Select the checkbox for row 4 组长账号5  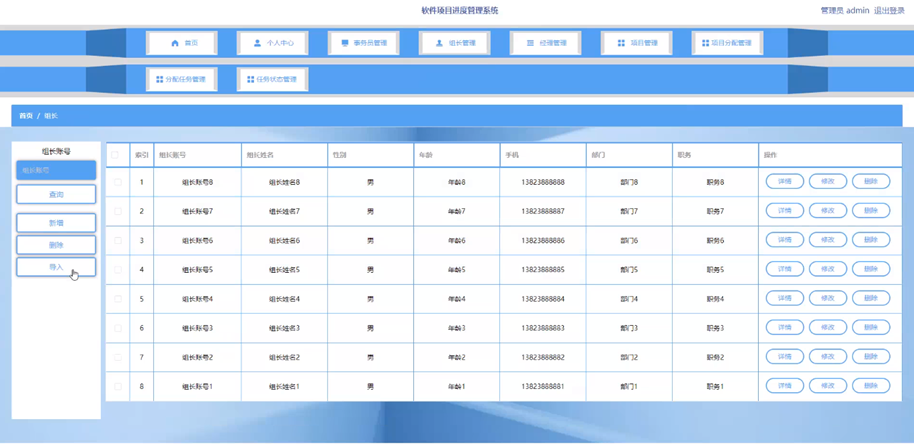click(x=117, y=270)
